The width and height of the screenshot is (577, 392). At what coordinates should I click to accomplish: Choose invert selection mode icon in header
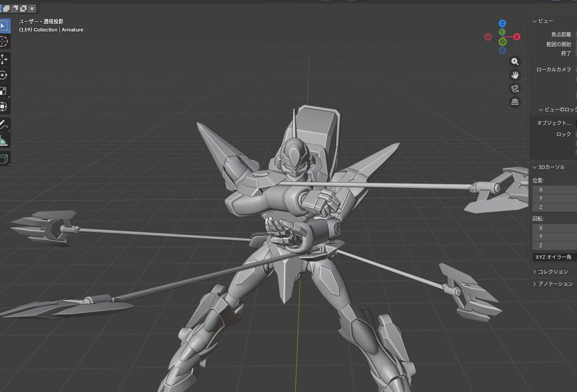coord(24,8)
